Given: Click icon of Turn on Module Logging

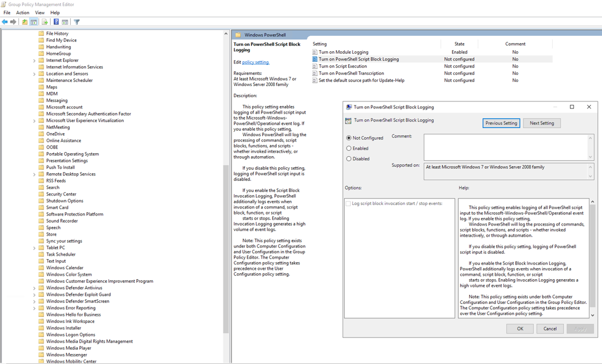Looking at the screenshot, I should [x=315, y=52].
